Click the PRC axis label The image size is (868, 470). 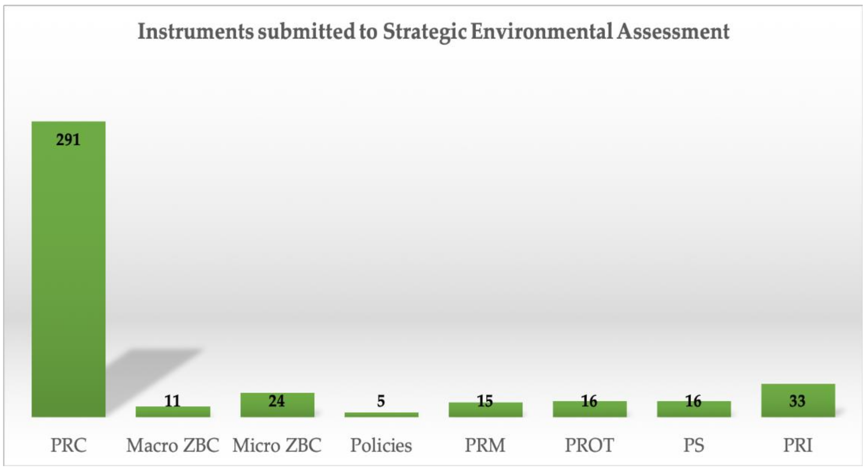click(x=69, y=445)
